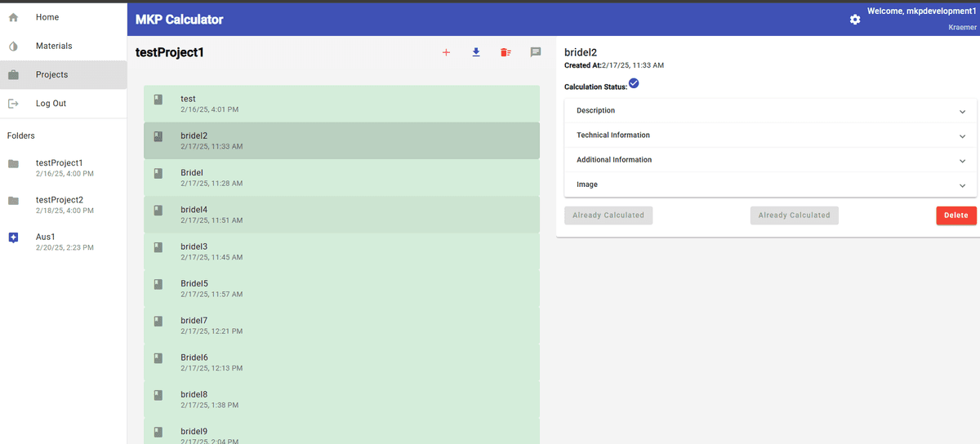Click the Calculation Status check icon
980x444 pixels.
[634, 83]
